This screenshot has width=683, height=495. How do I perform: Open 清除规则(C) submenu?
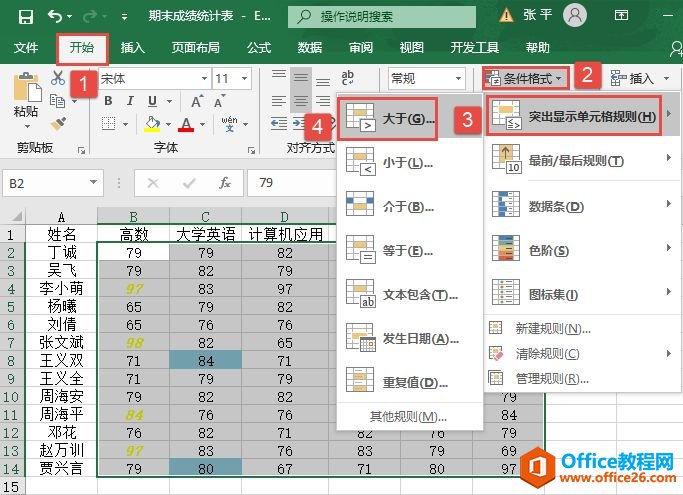[x=582, y=353]
